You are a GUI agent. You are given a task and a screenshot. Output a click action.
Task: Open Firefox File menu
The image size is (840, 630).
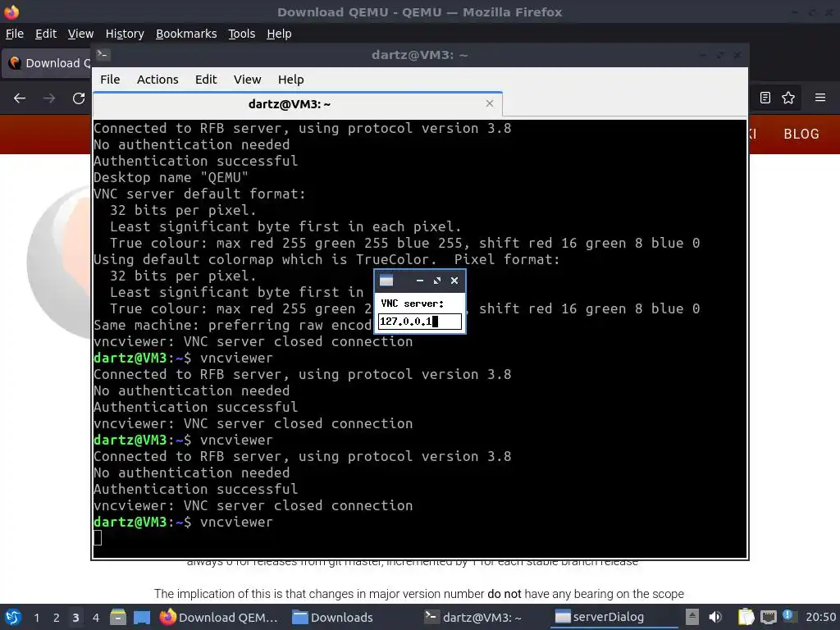(15, 34)
